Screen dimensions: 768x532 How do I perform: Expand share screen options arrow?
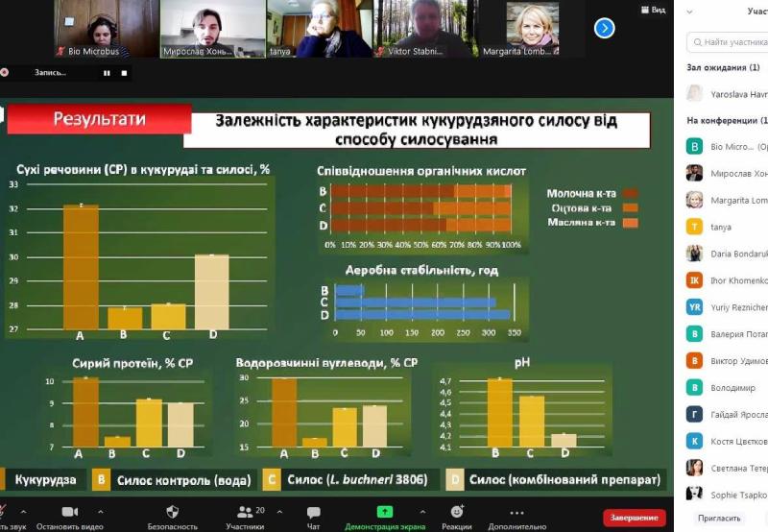coord(422,512)
